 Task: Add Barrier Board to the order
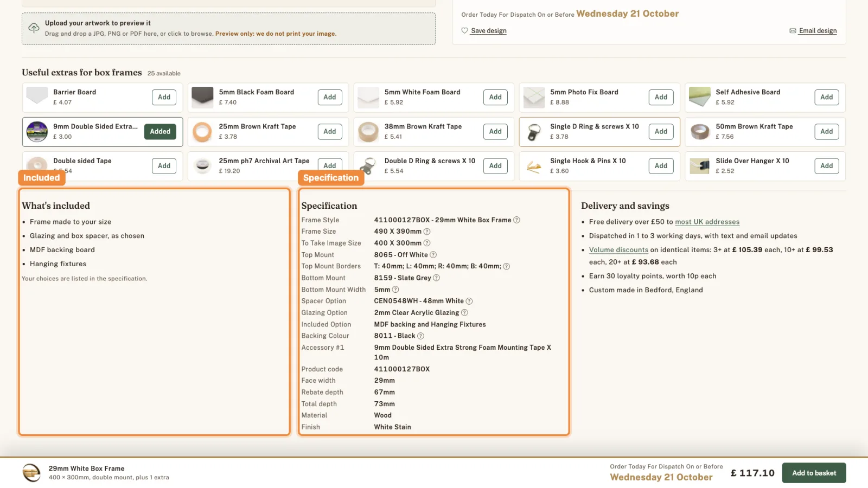click(x=164, y=97)
